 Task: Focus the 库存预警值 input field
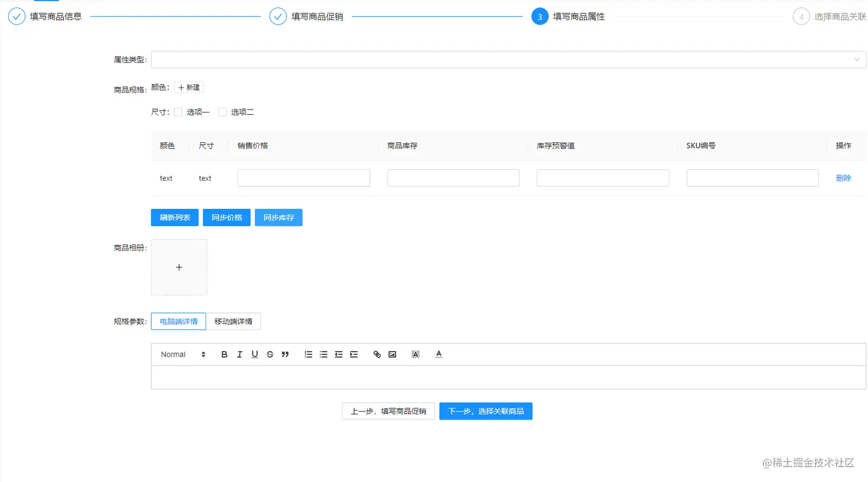[603, 178]
